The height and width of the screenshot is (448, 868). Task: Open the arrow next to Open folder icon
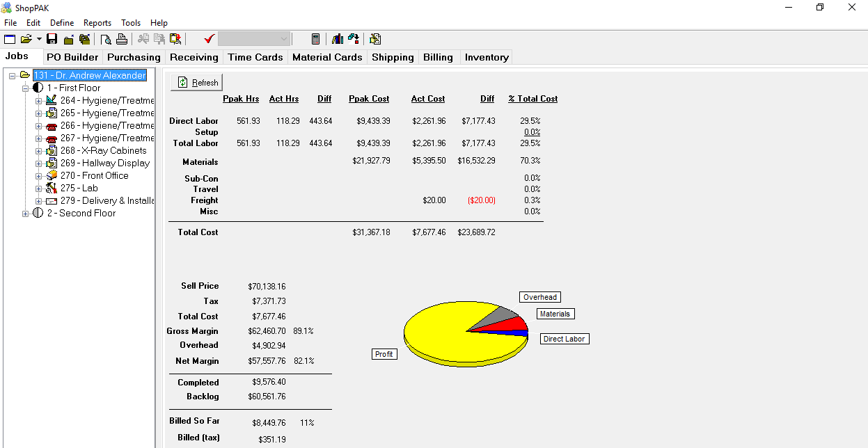point(39,39)
